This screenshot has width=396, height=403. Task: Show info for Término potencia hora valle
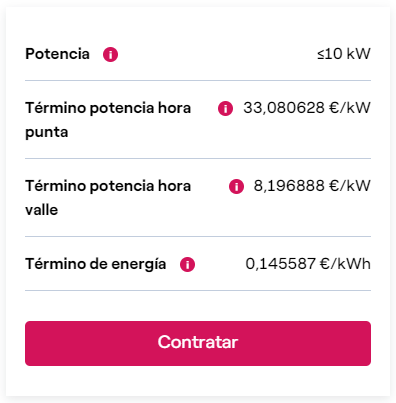point(236,186)
